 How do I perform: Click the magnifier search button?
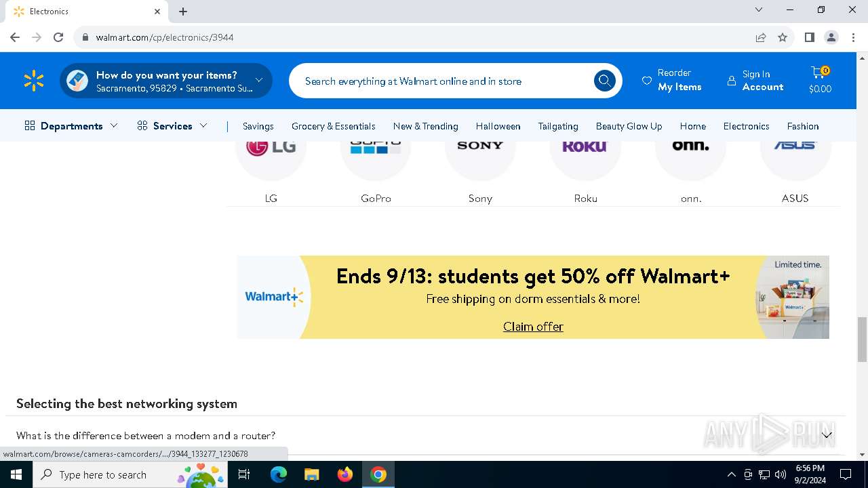(x=604, y=81)
